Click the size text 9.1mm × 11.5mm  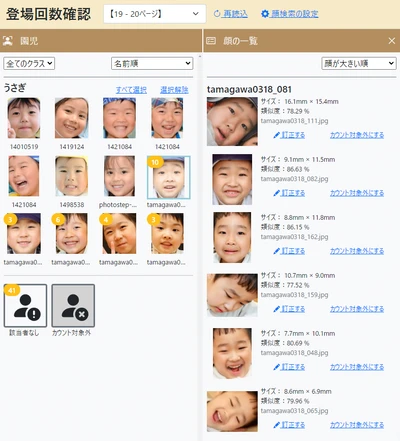pyautogui.click(x=309, y=159)
